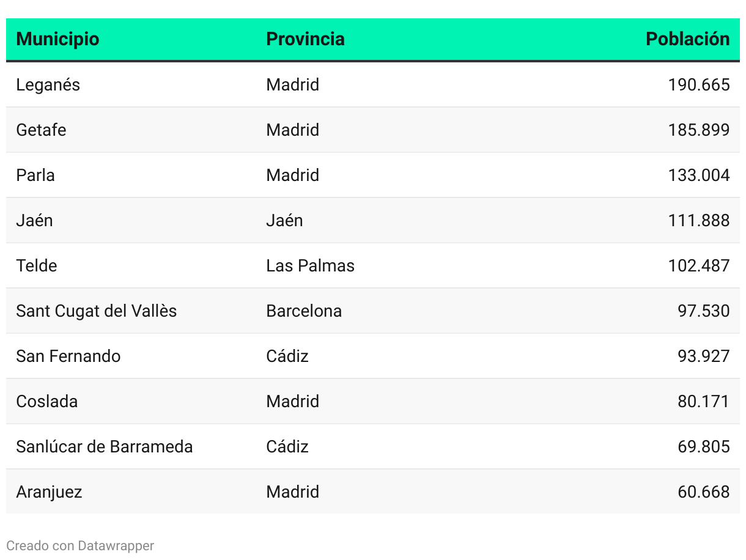Click the Provincia column header

click(305, 39)
